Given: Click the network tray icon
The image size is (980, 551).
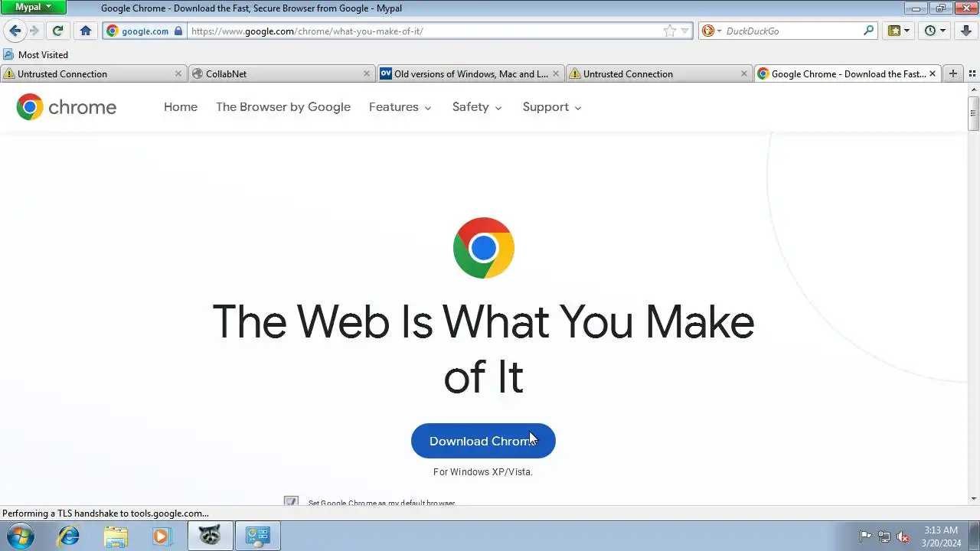Looking at the screenshot, I should click(884, 536).
